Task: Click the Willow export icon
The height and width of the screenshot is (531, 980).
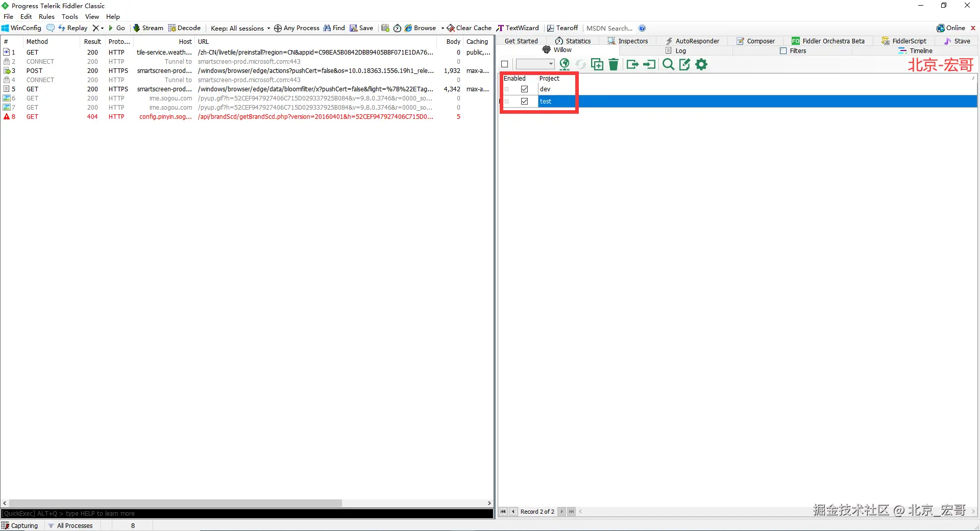Action: coord(632,64)
